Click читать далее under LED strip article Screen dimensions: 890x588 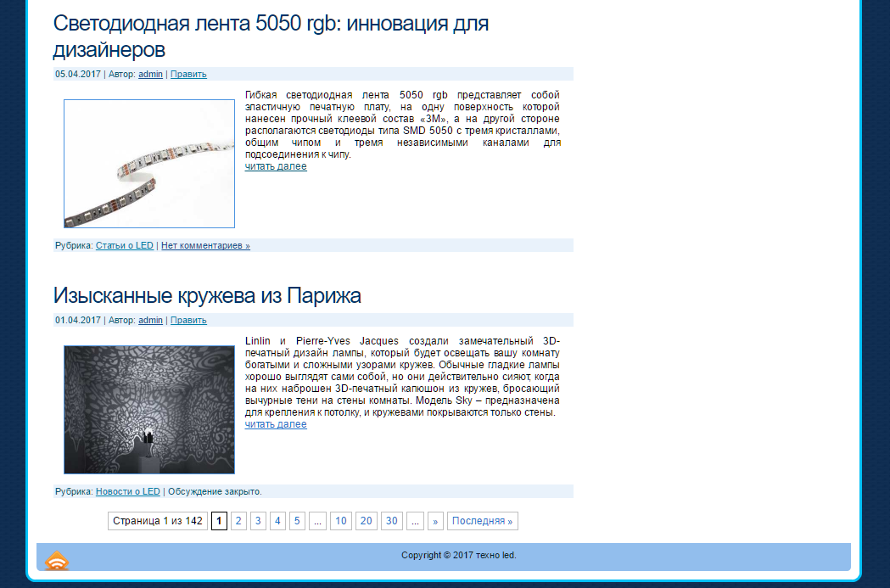[x=276, y=166]
